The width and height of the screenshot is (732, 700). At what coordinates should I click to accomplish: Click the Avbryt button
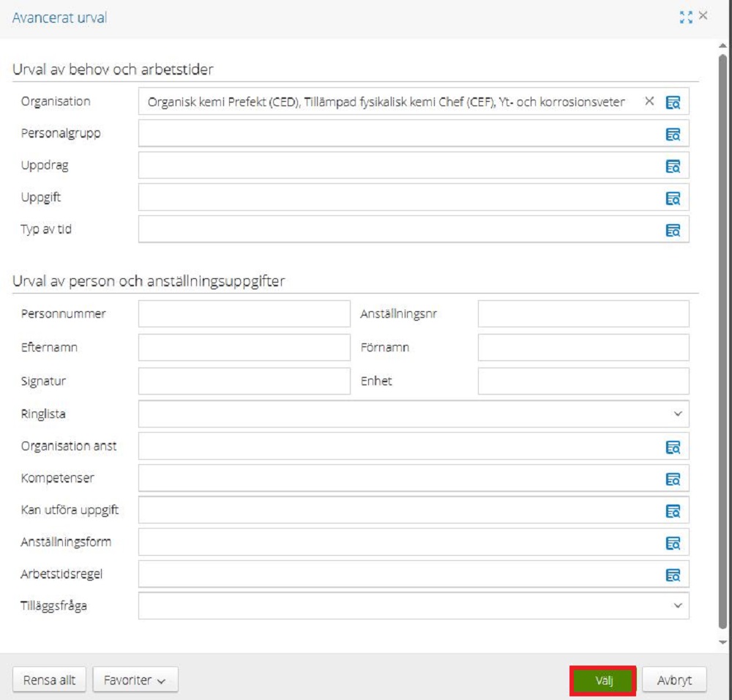[x=674, y=680]
